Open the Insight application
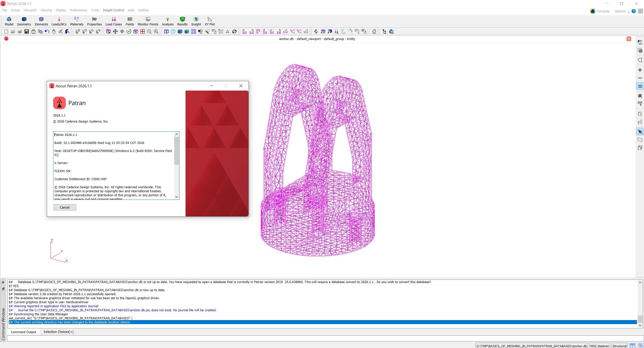Viewport: 644px width, 348px height. click(x=196, y=21)
